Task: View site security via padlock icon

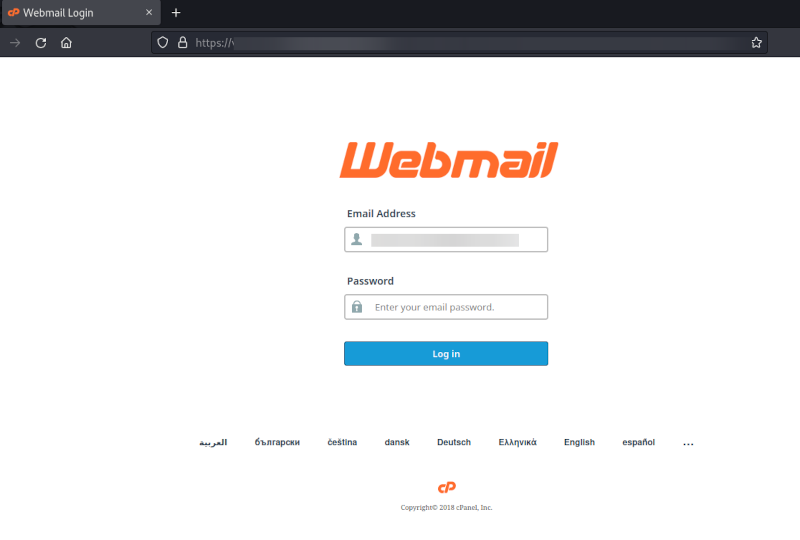Action: pos(182,42)
